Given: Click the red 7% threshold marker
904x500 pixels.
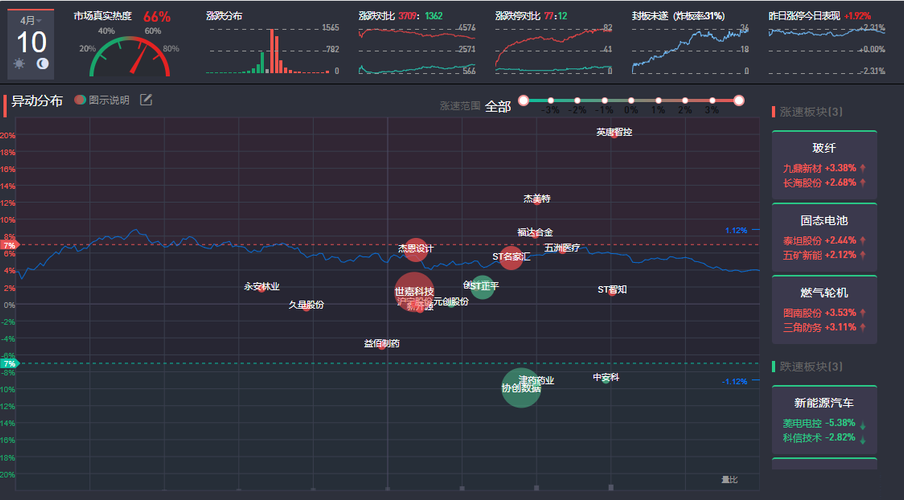Looking at the screenshot, I should click(x=10, y=245).
